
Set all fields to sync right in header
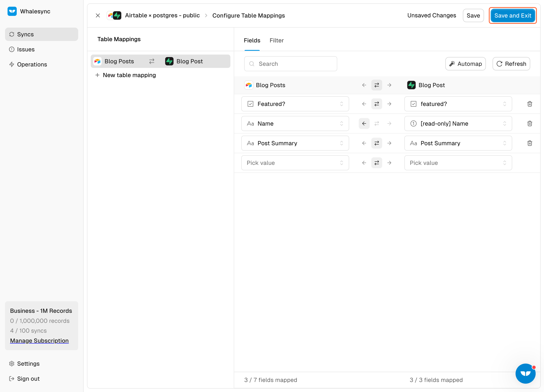click(389, 85)
